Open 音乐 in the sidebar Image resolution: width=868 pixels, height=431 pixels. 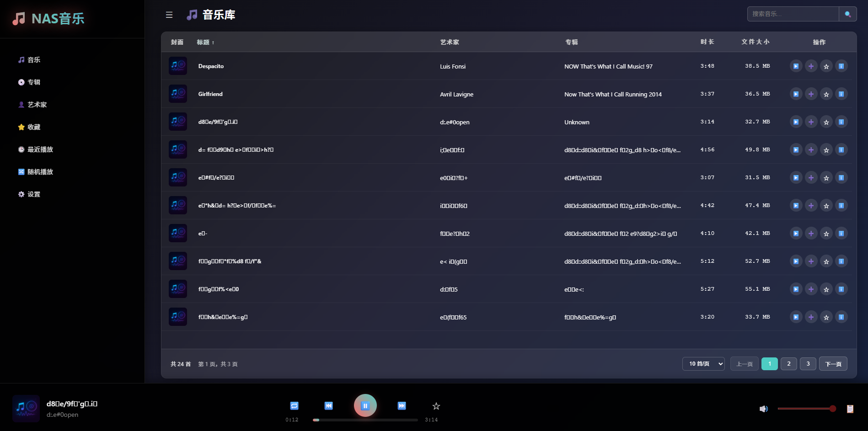(x=29, y=60)
